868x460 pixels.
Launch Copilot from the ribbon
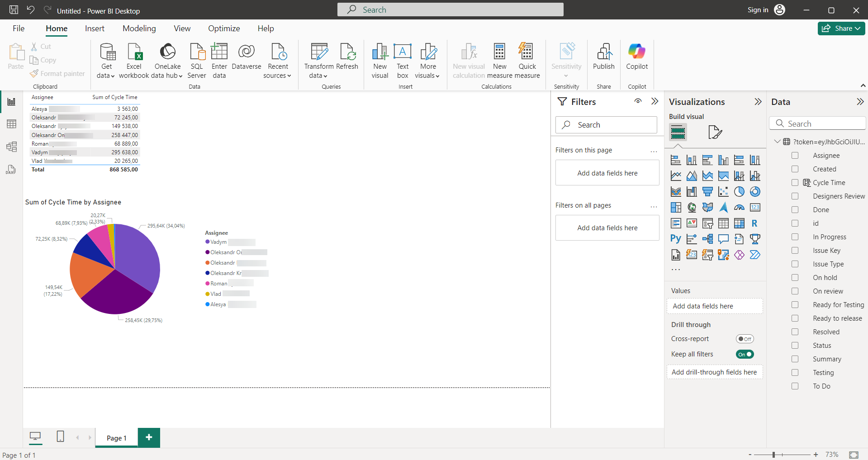(636, 57)
